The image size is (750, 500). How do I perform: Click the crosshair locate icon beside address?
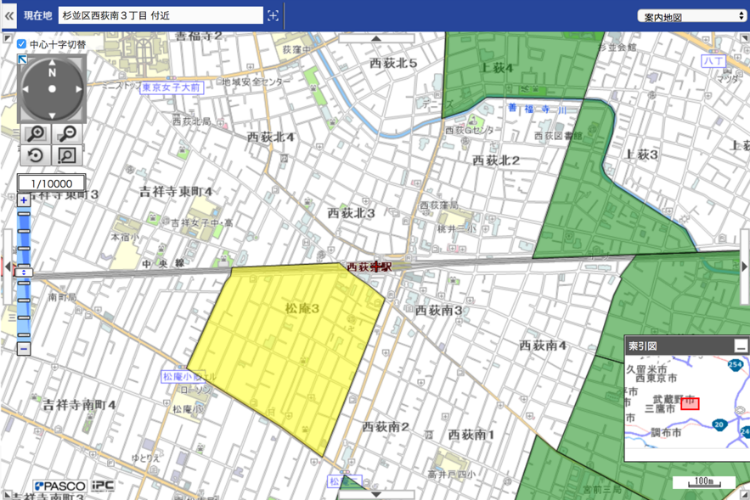tap(272, 15)
